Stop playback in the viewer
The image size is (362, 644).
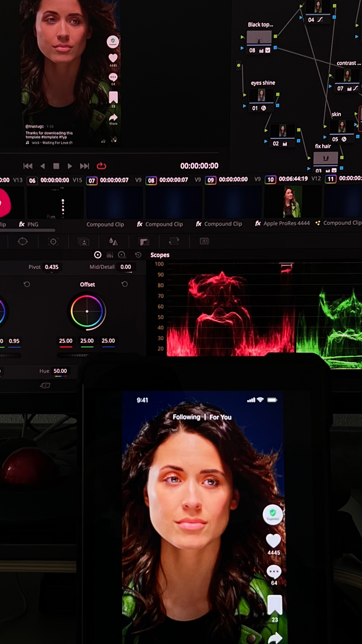pyautogui.click(x=56, y=166)
